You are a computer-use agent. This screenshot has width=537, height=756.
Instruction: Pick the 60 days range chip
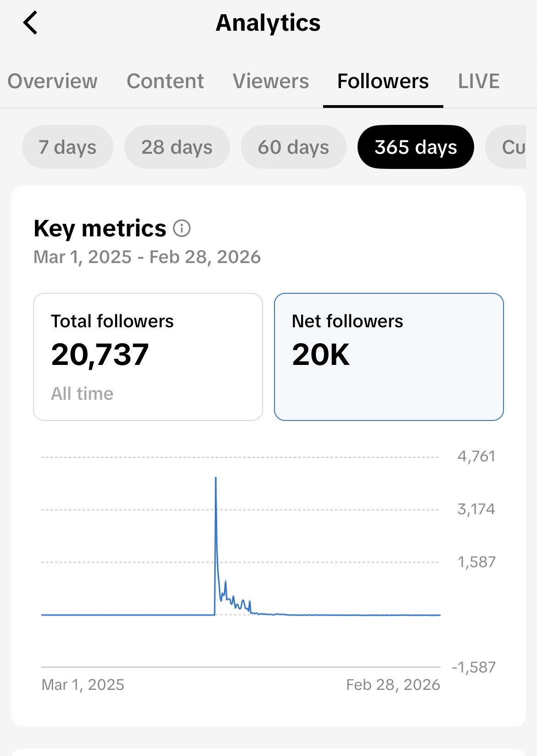[293, 147]
